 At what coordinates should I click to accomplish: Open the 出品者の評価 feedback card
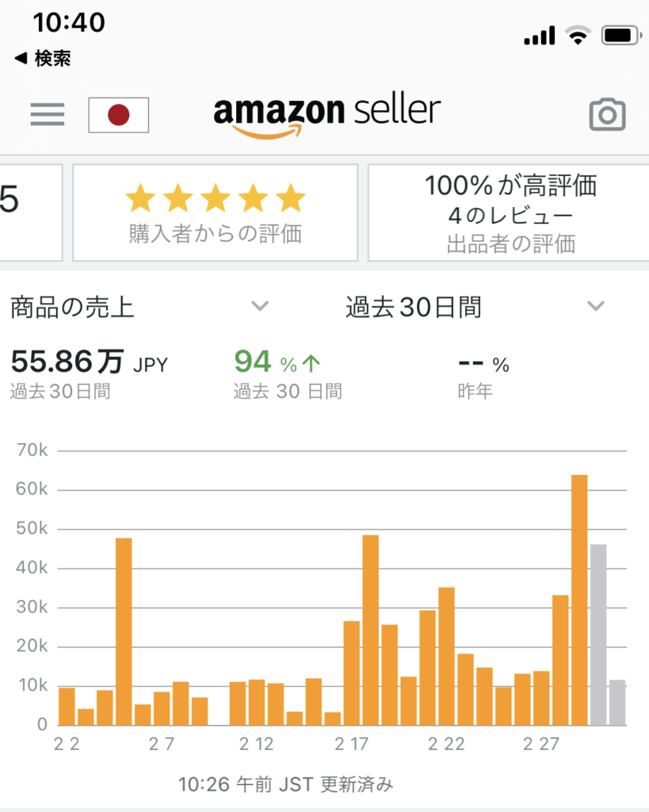click(x=510, y=213)
